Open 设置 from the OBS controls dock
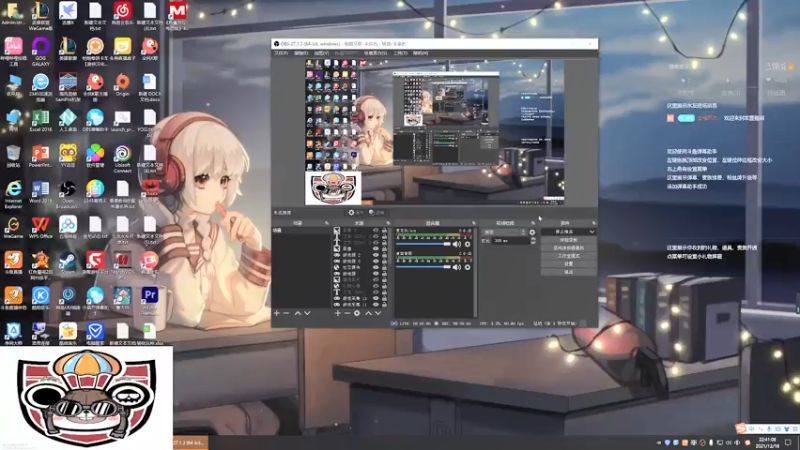Screen dimensions: 800x450 (x=568, y=264)
